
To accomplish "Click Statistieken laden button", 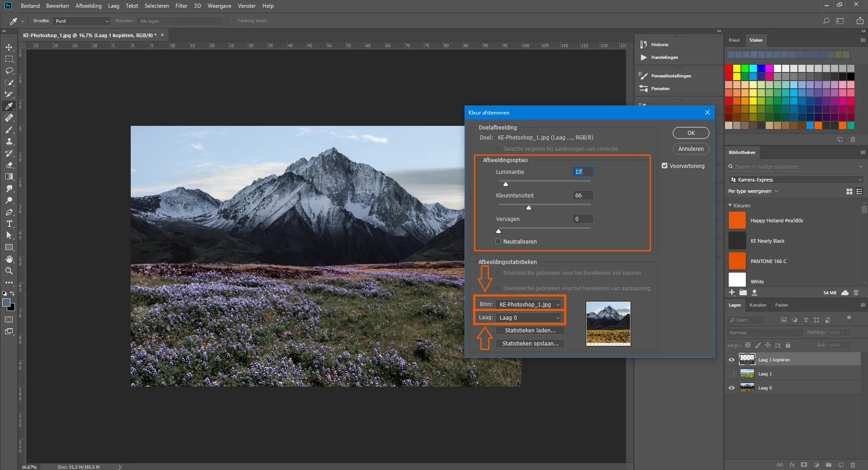I will 530,331.
